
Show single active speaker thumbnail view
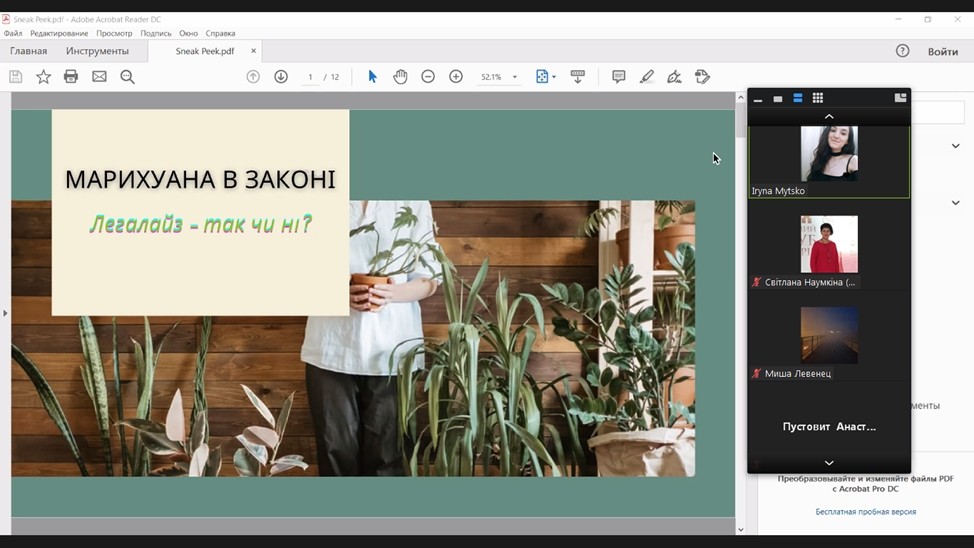pyautogui.click(x=778, y=99)
